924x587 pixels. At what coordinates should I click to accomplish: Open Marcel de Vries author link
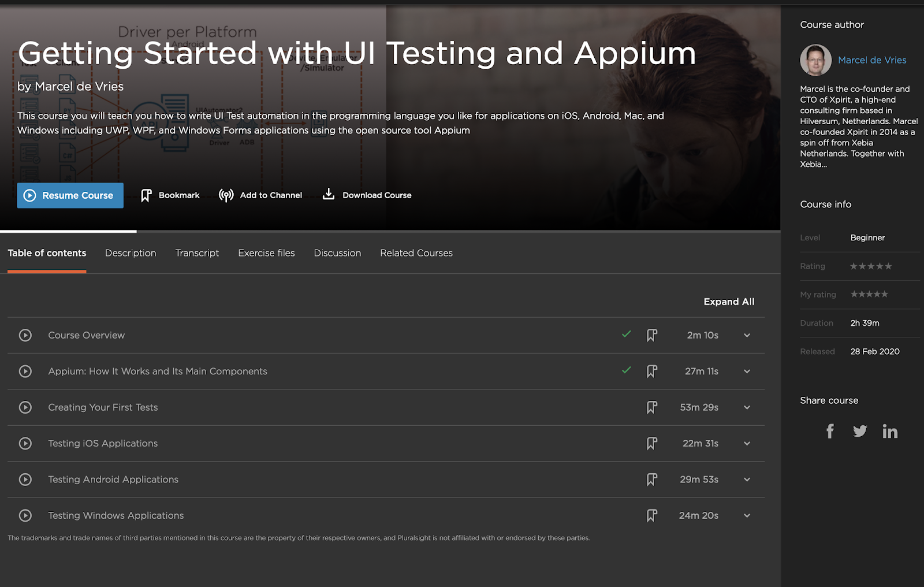tap(871, 60)
